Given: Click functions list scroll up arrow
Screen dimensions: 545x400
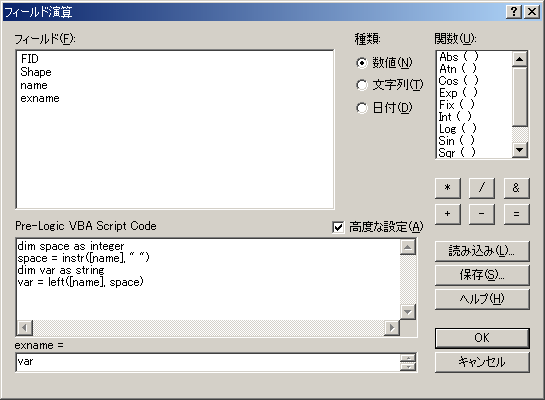Looking at the screenshot, I should coord(520,59).
